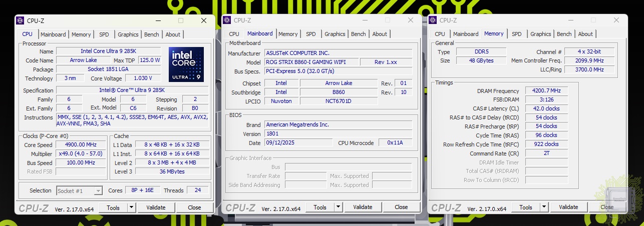Click the Intel Core Ultra 9 logo

pos(186,64)
